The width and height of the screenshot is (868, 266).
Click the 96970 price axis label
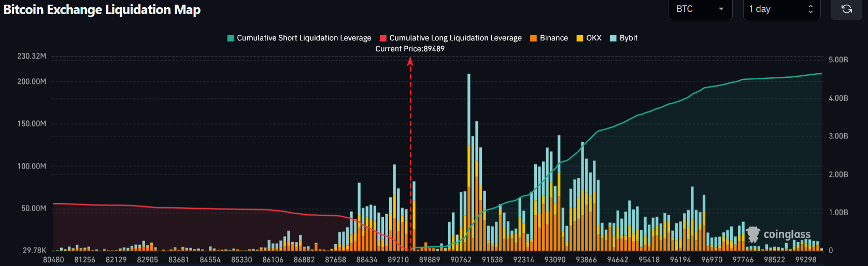click(x=712, y=259)
